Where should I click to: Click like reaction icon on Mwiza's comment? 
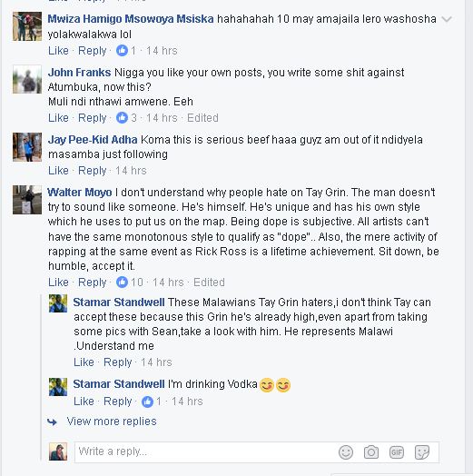(122, 51)
